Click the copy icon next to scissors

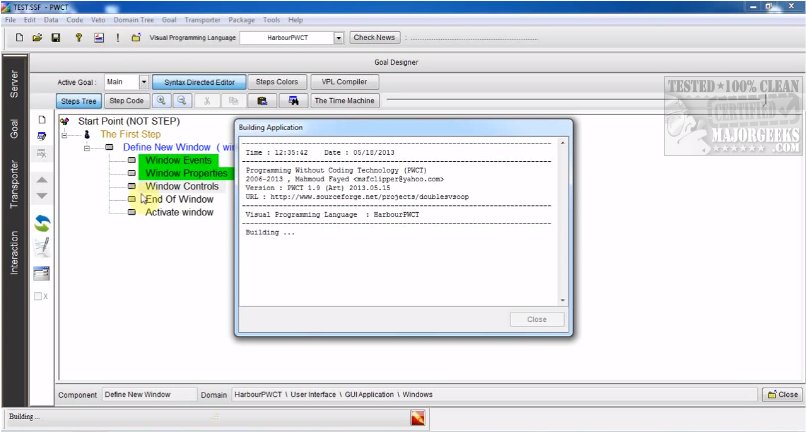click(233, 101)
